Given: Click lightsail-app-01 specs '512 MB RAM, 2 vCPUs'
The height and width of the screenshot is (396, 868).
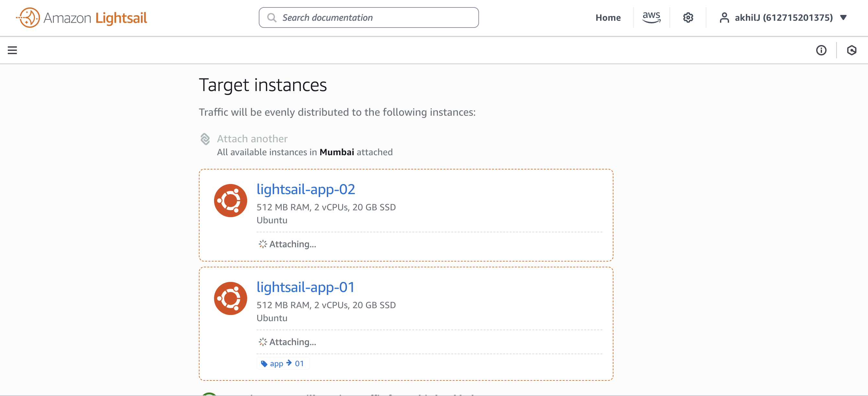Looking at the screenshot, I should coord(303,305).
